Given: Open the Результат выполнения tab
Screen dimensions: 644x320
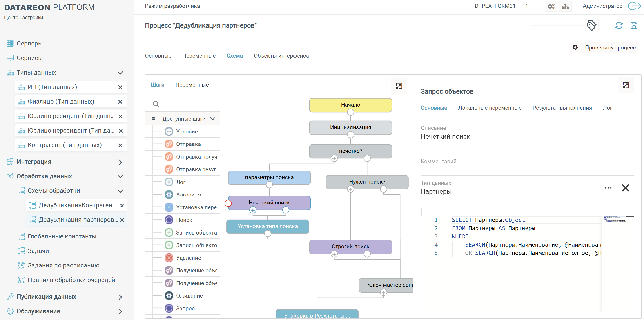Looking at the screenshot, I should (562, 108).
